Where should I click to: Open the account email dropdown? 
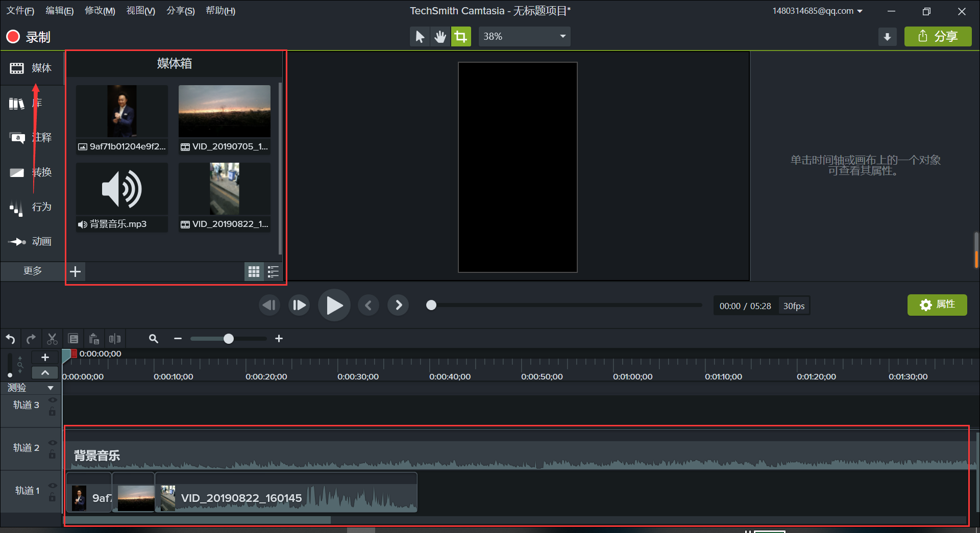point(817,11)
